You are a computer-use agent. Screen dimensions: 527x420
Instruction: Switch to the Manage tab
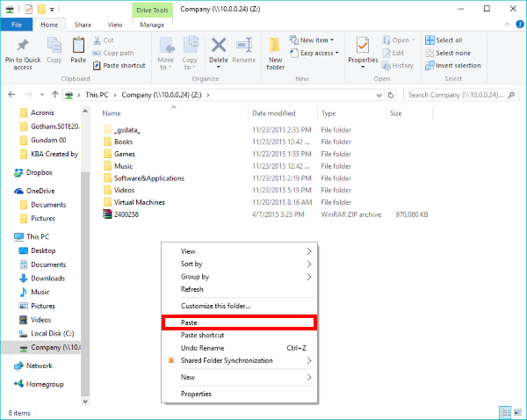[x=152, y=25]
